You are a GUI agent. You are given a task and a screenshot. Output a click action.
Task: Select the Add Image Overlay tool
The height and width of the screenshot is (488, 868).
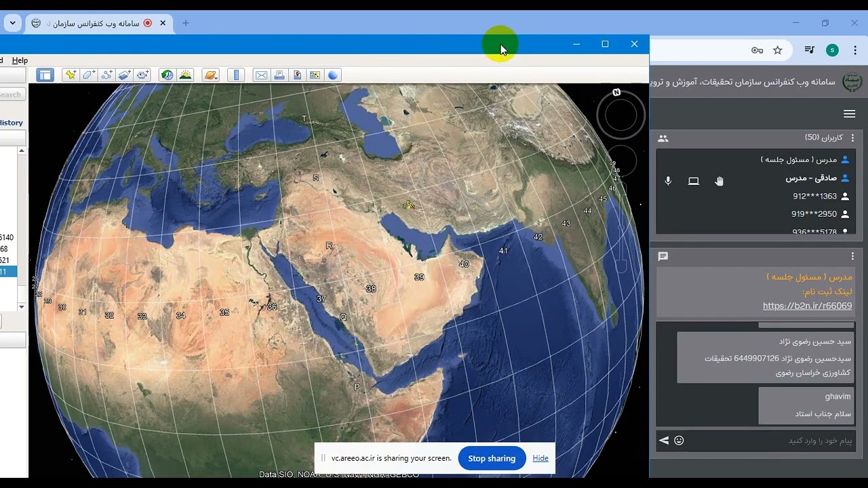124,75
